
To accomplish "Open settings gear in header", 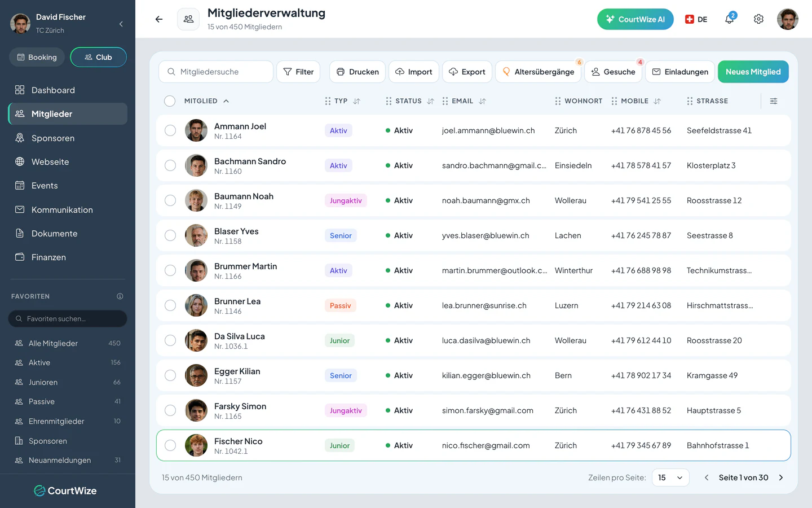I will [x=758, y=19].
